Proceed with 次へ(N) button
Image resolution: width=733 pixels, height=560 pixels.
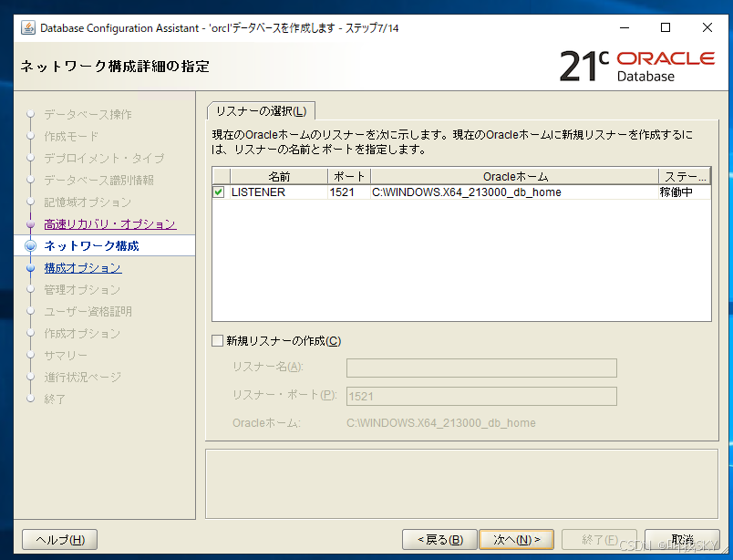point(517,539)
